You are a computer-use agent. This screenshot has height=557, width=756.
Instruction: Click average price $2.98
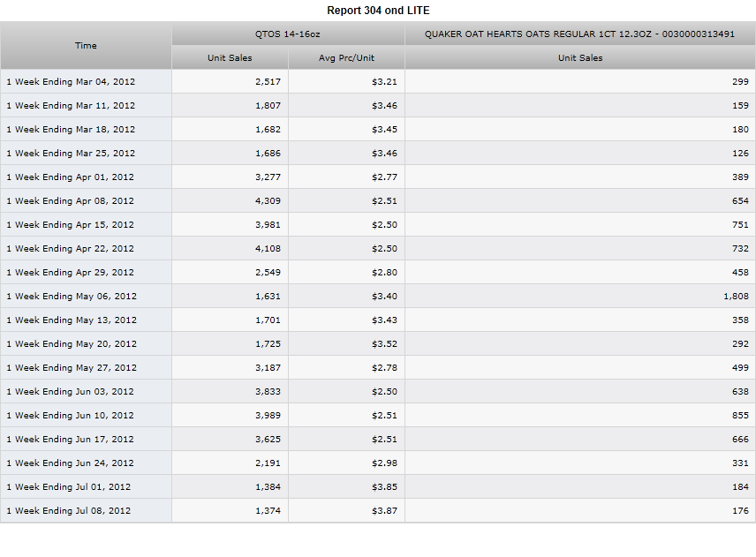385,463
